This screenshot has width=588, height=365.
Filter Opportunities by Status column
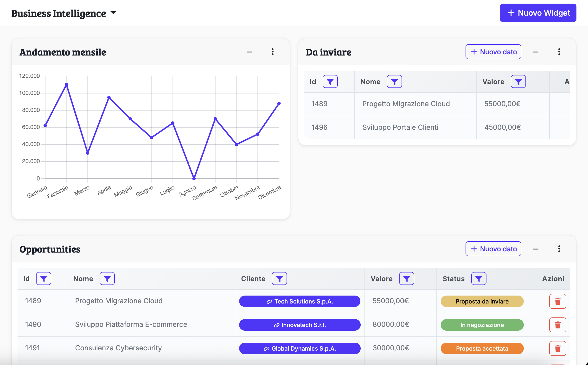[x=479, y=278]
